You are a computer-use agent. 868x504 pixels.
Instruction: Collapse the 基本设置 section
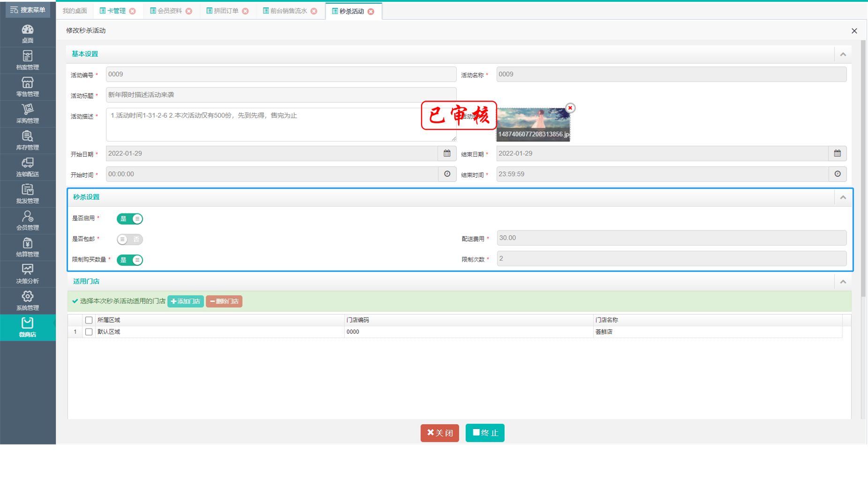point(843,54)
